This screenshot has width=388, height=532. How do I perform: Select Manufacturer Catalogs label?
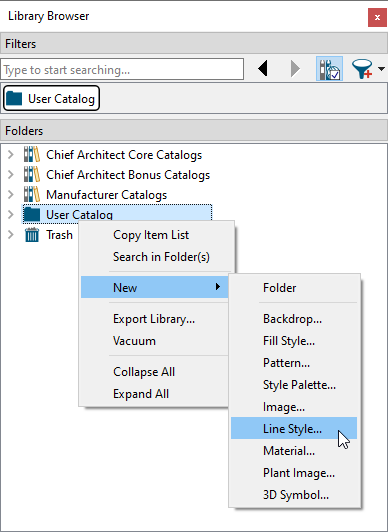point(106,195)
